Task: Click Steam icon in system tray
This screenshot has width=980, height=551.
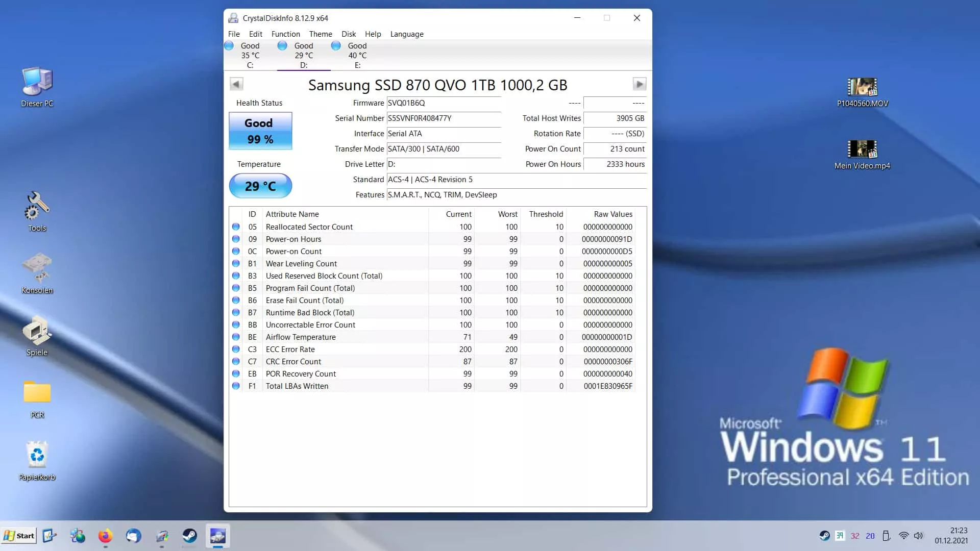Action: [x=824, y=536]
